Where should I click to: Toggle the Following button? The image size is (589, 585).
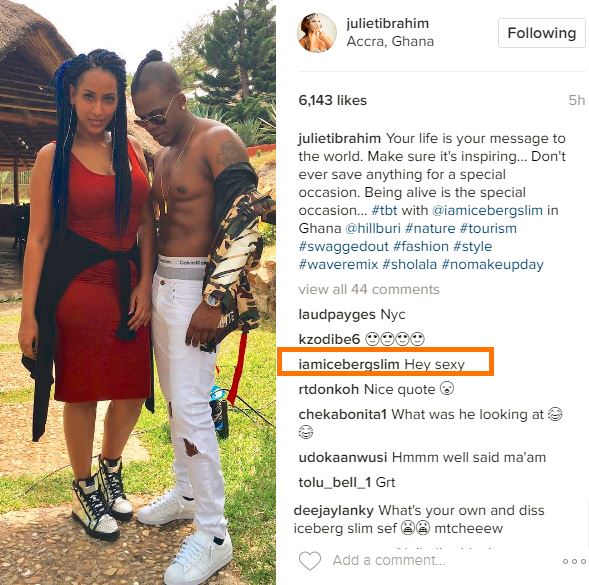click(x=542, y=33)
